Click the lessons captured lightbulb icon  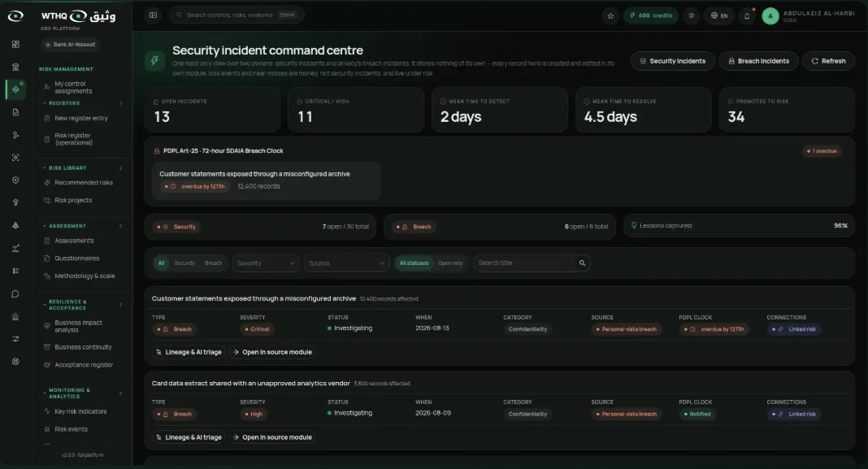coord(634,225)
